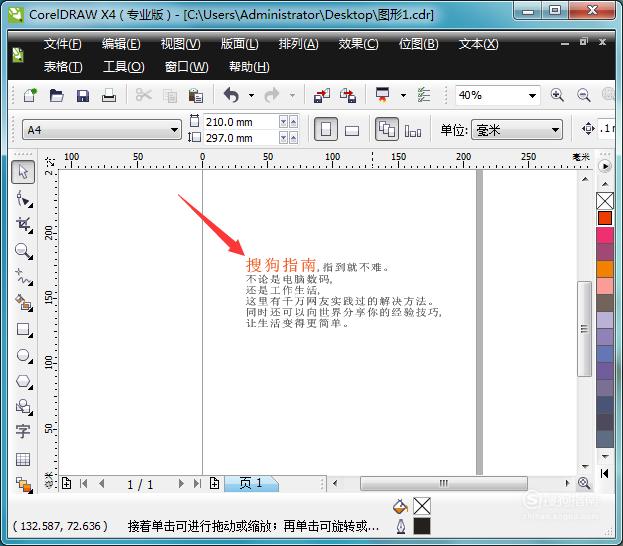Click the Import icon

(322, 96)
